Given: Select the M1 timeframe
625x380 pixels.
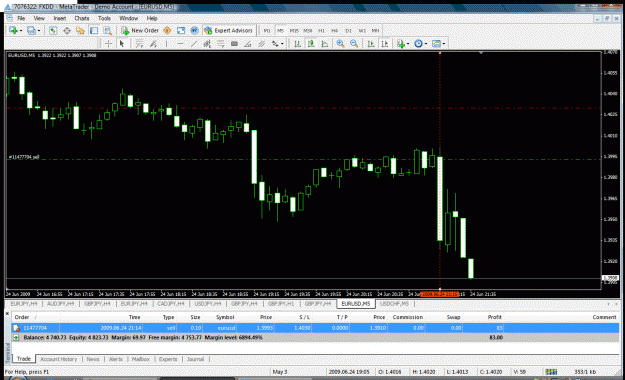Looking at the screenshot, I should [267, 31].
